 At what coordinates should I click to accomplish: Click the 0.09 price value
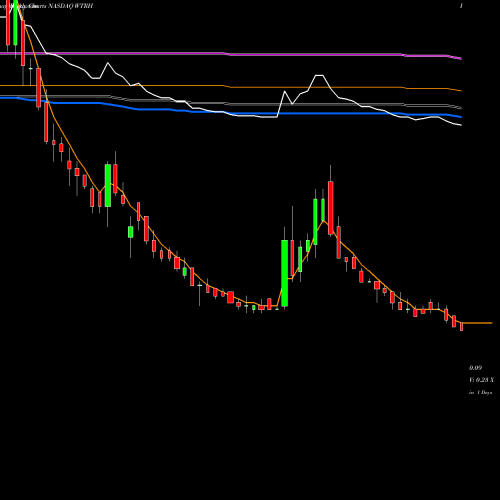click(x=475, y=368)
